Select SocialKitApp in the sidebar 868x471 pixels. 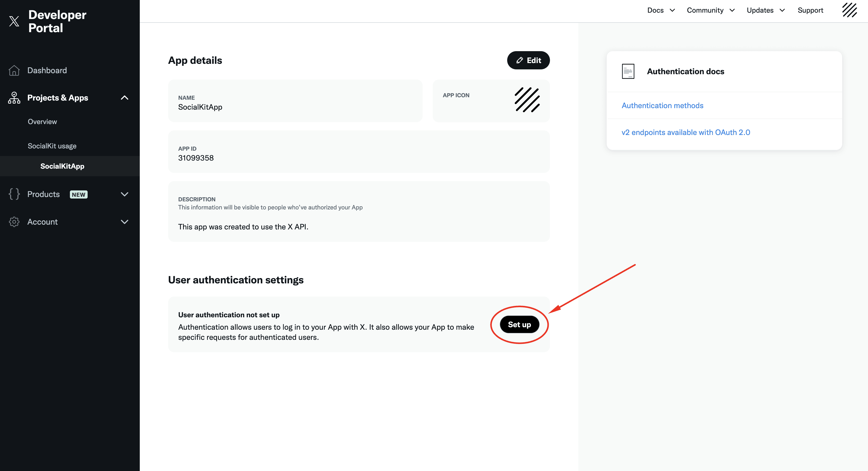[62, 166]
